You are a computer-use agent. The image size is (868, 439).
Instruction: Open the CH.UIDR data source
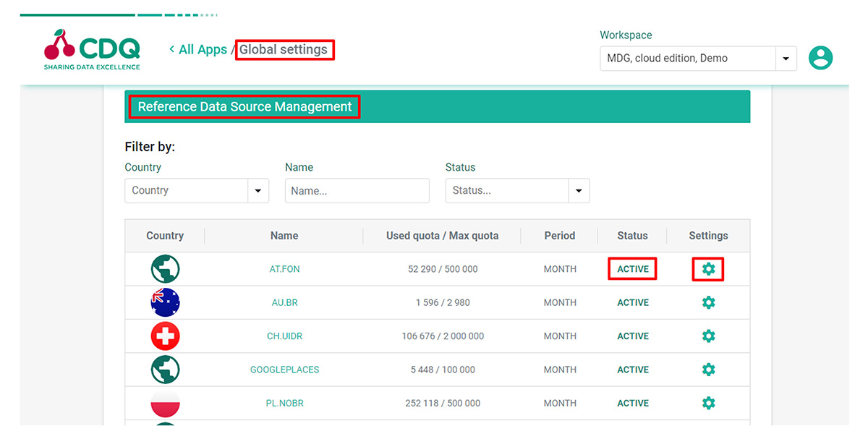coord(284,336)
